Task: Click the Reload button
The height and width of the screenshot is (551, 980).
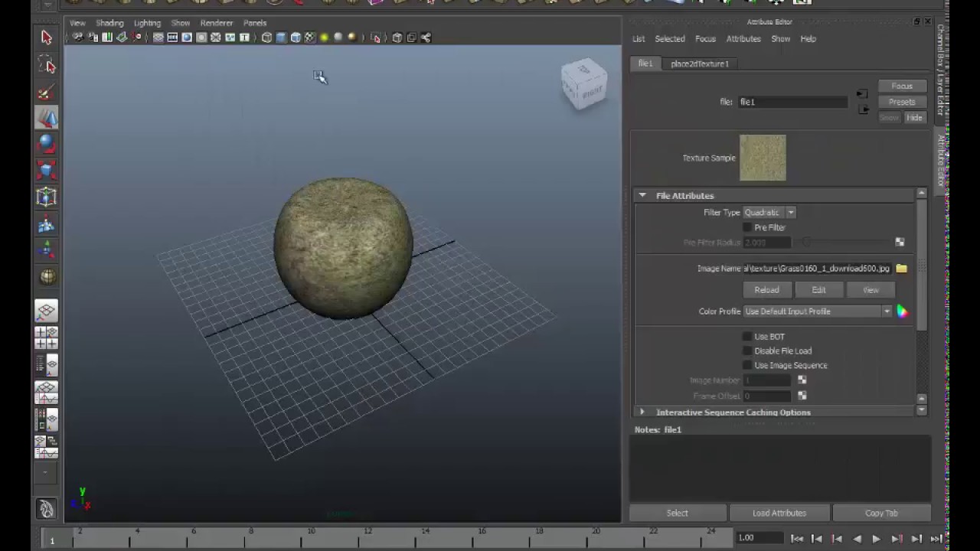Action: [x=766, y=290]
